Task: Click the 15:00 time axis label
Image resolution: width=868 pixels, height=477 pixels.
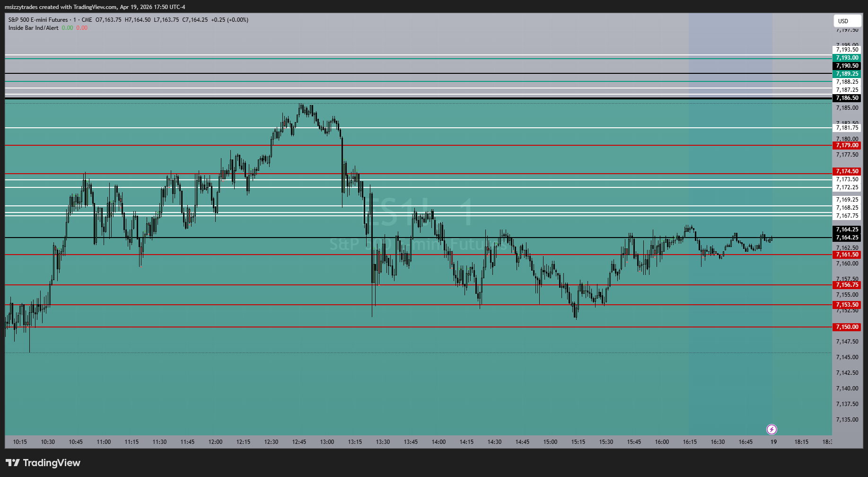Action: coord(550,442)
